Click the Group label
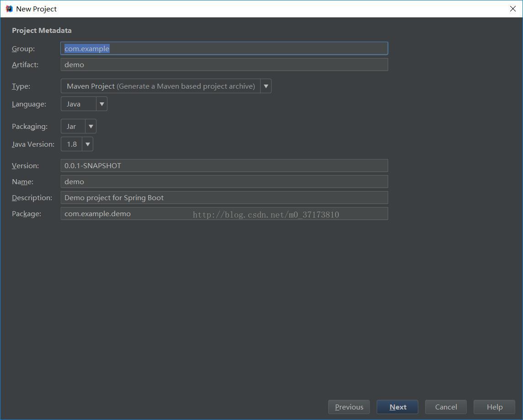 23,48
